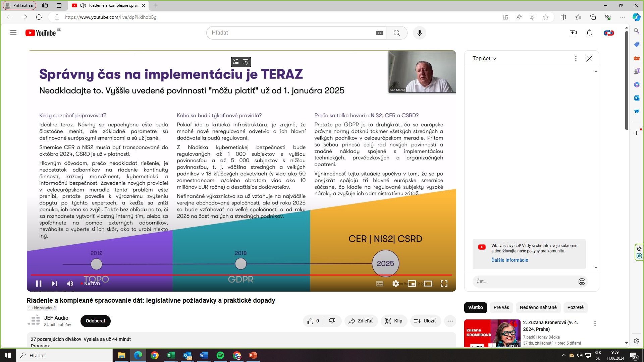Dislike the video with thumbs down
Screen dimensions: 644x362
[332, 321]
